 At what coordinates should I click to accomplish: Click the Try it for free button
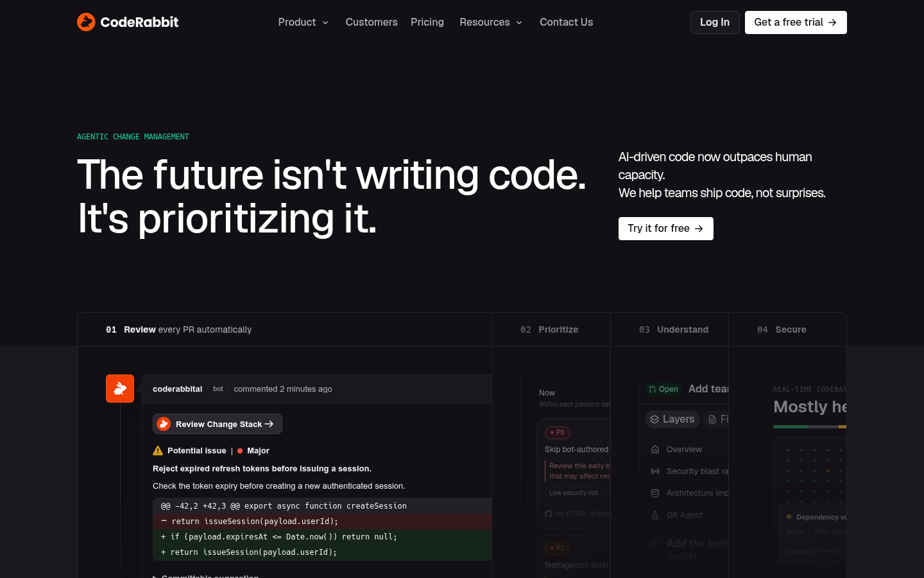coord(666,229)
